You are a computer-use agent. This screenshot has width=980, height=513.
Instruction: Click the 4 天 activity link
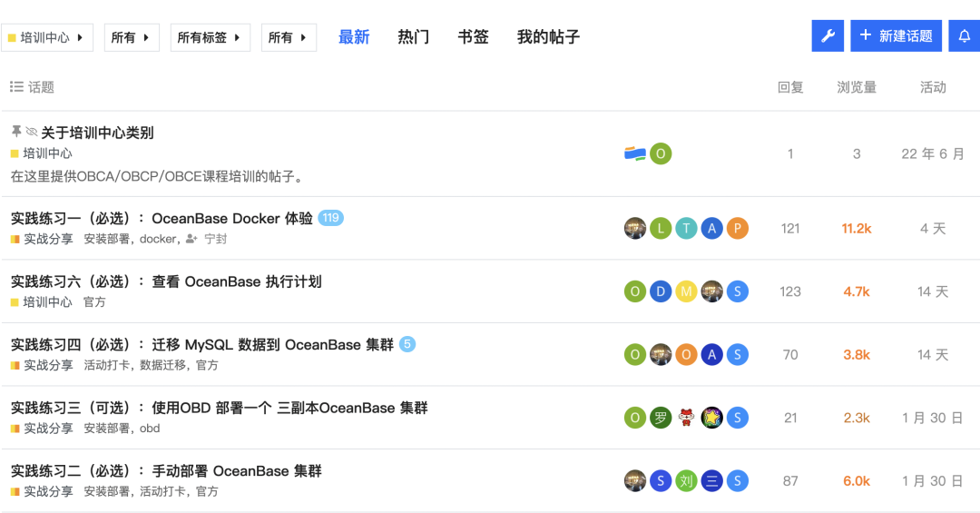(933, 228)
